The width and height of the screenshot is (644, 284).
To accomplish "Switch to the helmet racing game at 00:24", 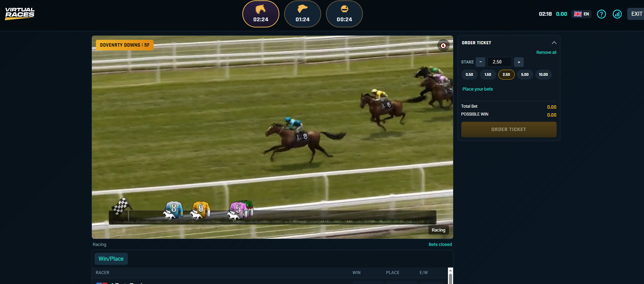I will point(344,14).
